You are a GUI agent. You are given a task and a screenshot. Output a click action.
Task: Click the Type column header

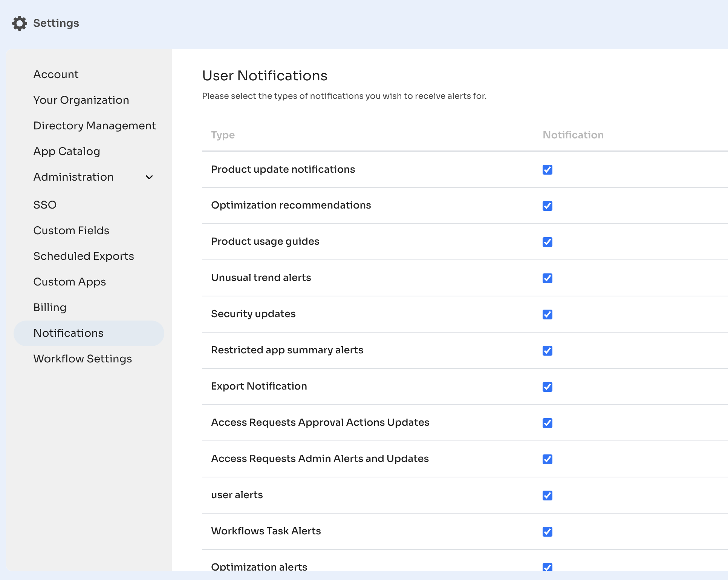tap(223, 135)
